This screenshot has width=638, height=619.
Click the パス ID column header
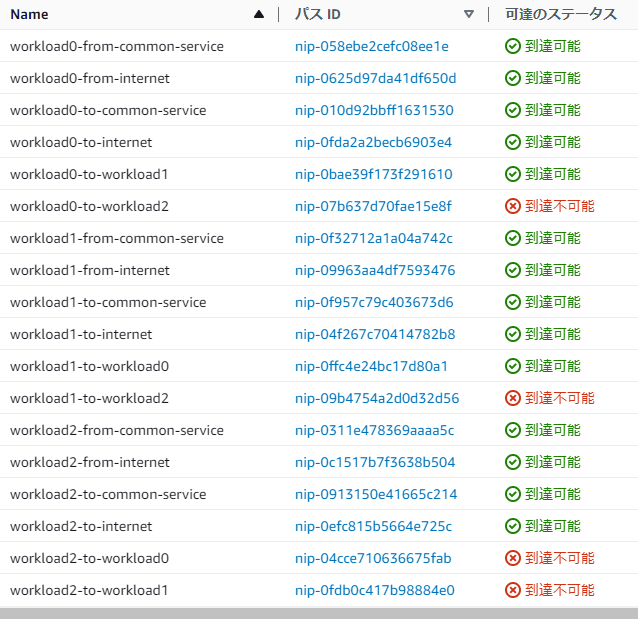click(318, 15)
